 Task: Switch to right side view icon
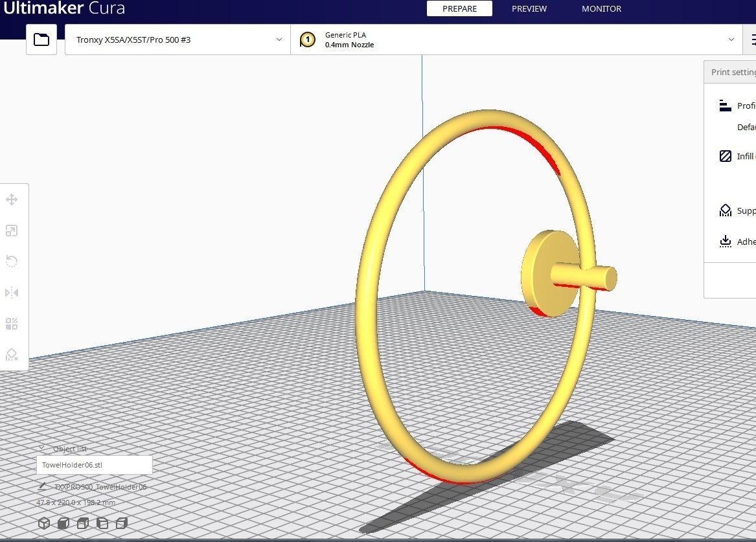(x=122, y=523)
